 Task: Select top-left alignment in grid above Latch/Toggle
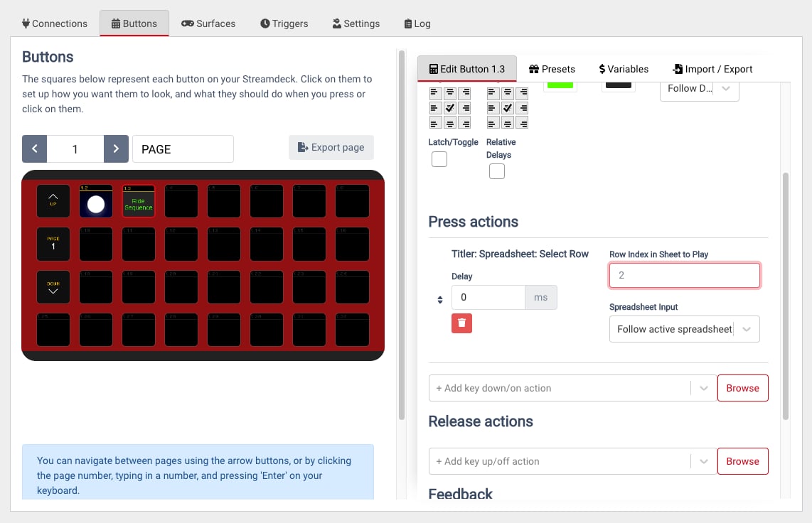[435, 93]
